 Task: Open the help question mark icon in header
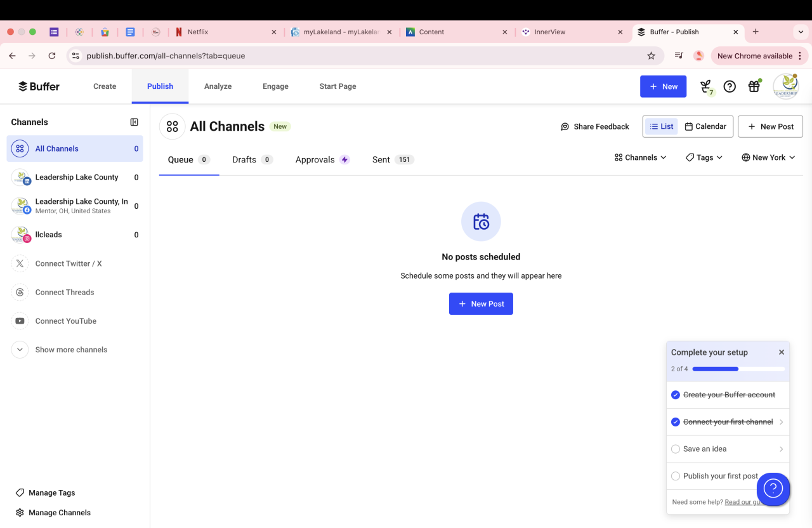[730, 86]
